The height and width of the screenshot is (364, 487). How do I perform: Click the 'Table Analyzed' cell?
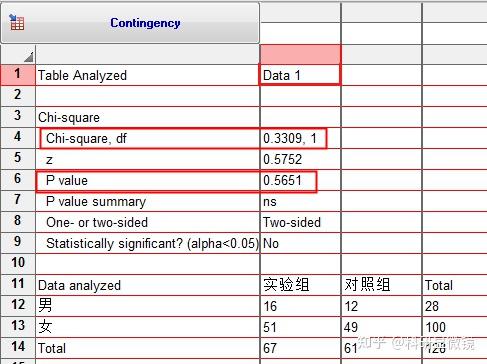[147, 75]
